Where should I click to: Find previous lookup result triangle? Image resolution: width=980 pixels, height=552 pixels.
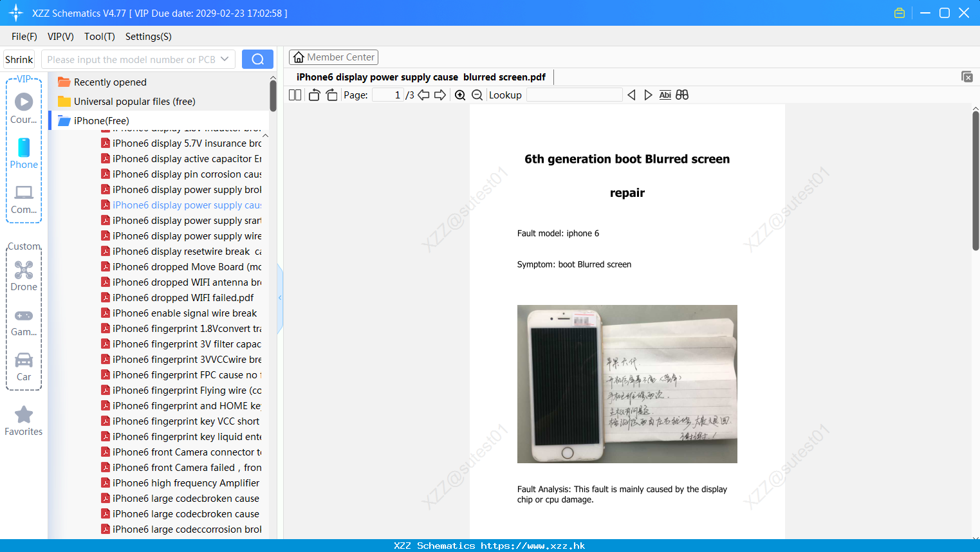pyautogui.click(x=631, y=95)
